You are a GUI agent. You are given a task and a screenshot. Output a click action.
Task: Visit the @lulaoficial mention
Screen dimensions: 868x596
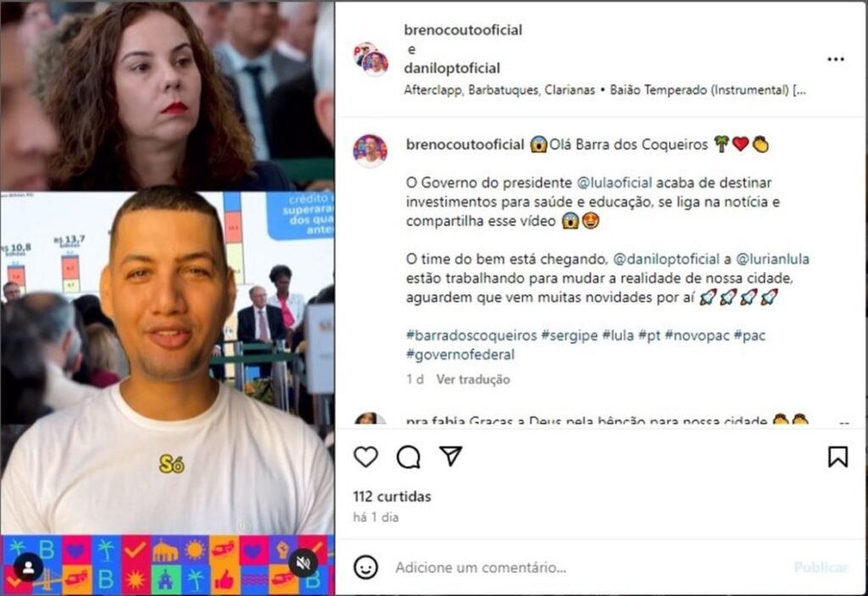[614, 183]
